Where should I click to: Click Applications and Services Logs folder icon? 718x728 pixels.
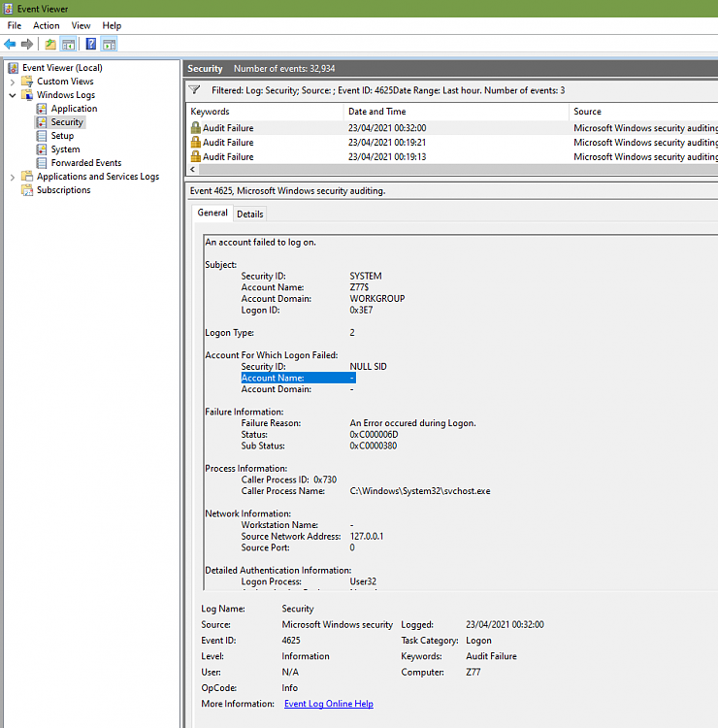(27, 177)
